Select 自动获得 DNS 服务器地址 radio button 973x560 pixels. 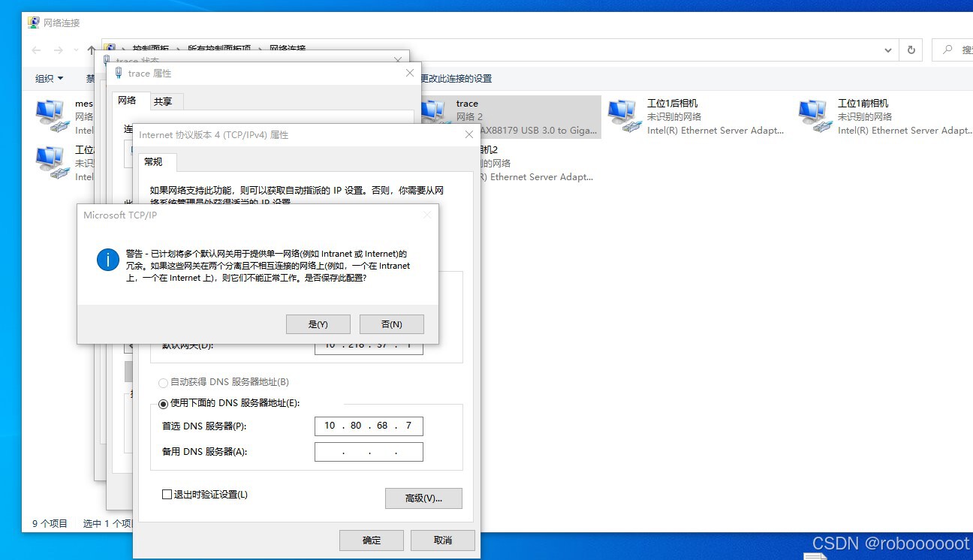point(164,383)
